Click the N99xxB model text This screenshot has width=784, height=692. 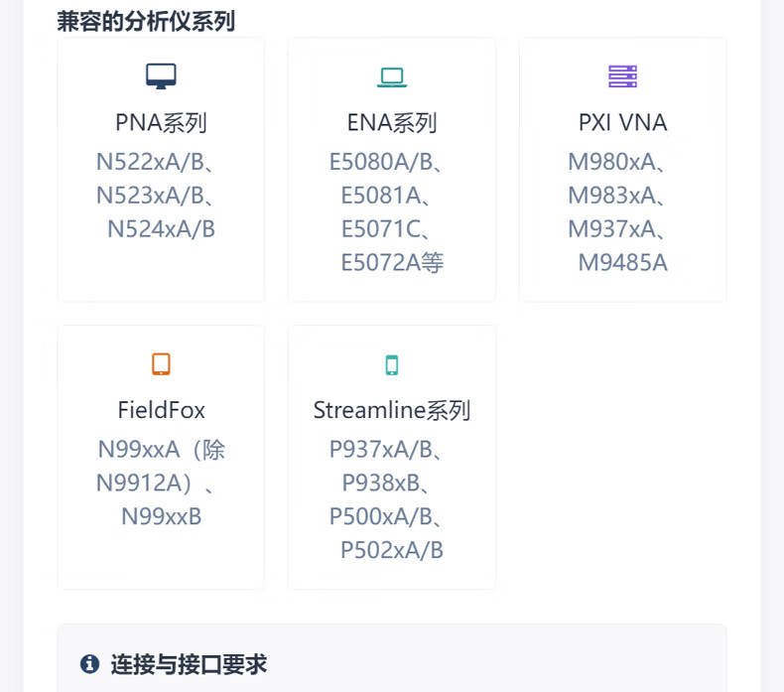[161, 516]
